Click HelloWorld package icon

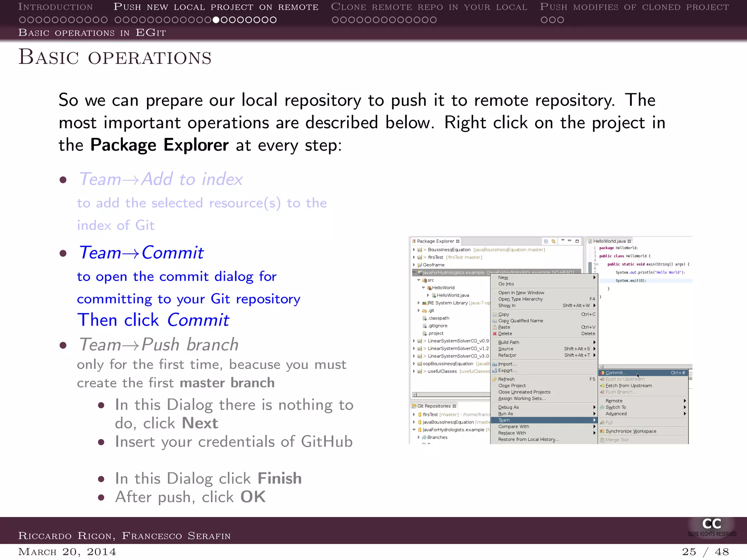coord(429,288)
